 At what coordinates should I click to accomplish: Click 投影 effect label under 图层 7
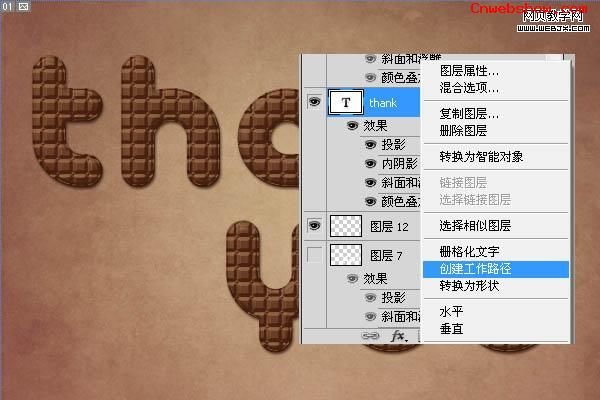click(393, 297)
